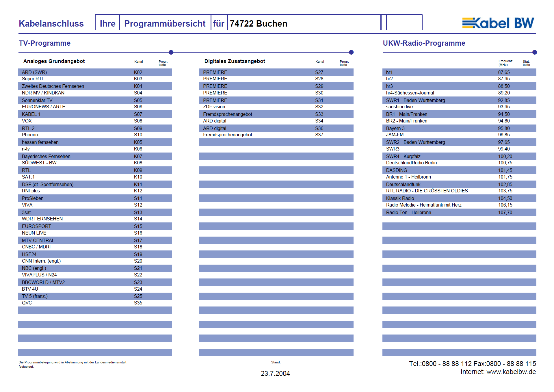
Task: Select ARD digital on channel S36
Action: tap(276, 128)
